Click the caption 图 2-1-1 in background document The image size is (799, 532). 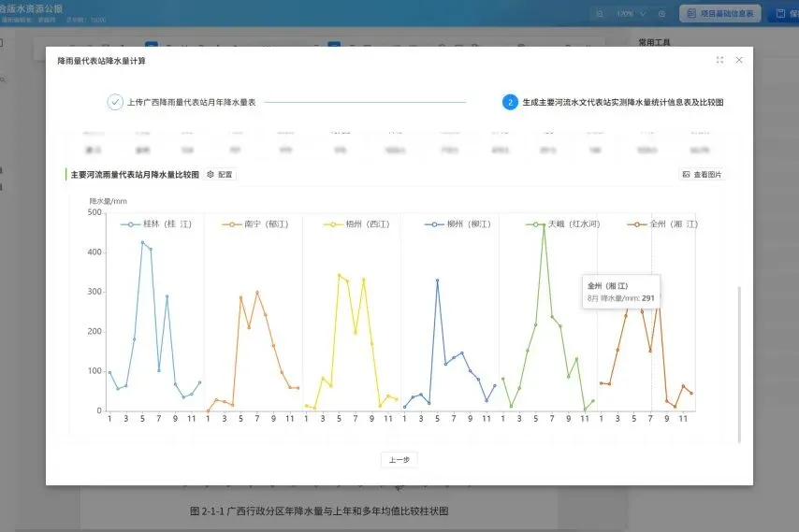click(x=319, y=511)
